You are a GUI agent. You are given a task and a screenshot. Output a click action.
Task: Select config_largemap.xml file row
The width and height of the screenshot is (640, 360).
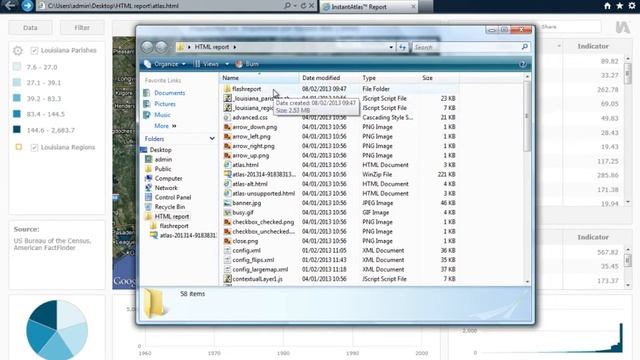tap(340, 270)
